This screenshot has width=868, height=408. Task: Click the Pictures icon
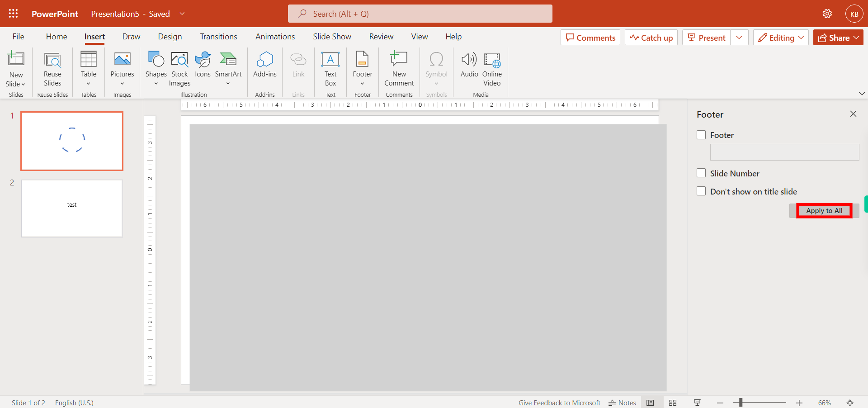pos(123,59)
